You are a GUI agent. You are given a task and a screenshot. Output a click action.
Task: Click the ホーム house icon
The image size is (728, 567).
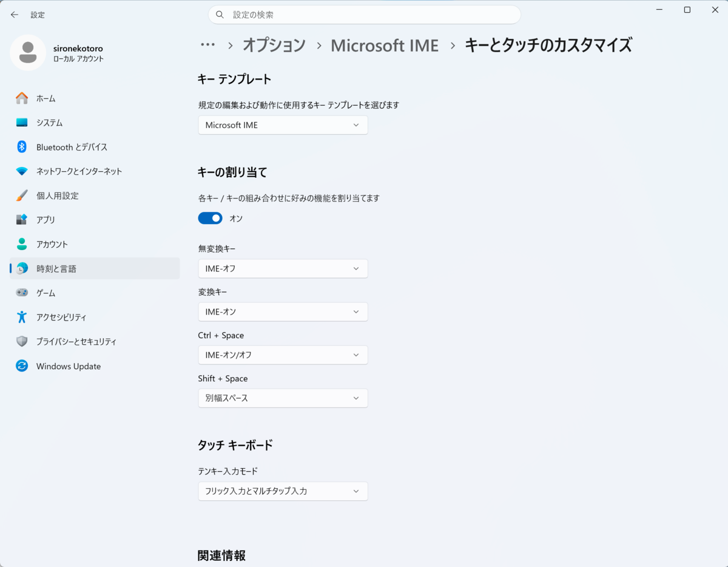[x=22, y=98]
